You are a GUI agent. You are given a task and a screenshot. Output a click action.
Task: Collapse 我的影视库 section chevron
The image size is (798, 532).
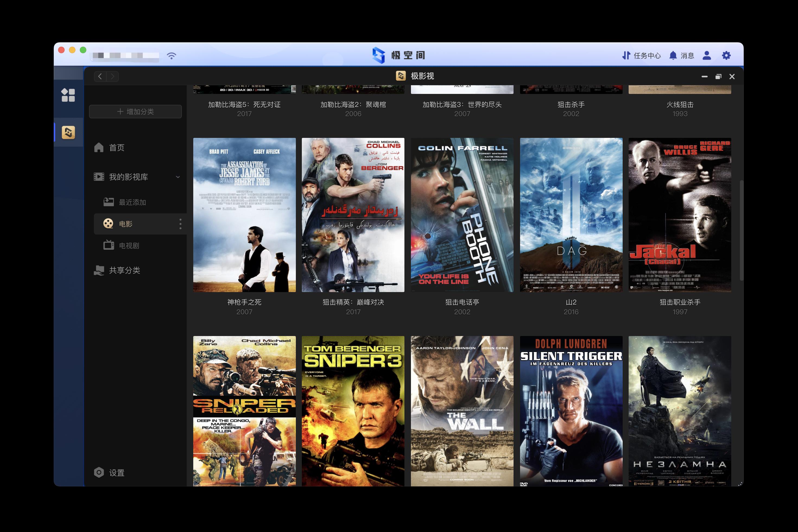pos(178,177)
